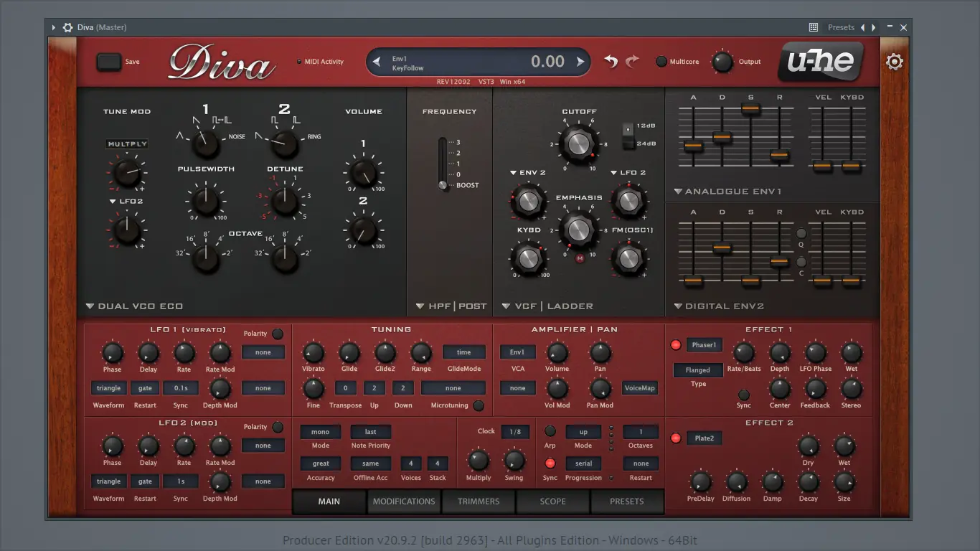Toggle Effect 1 Phaser1 power button

675,345
